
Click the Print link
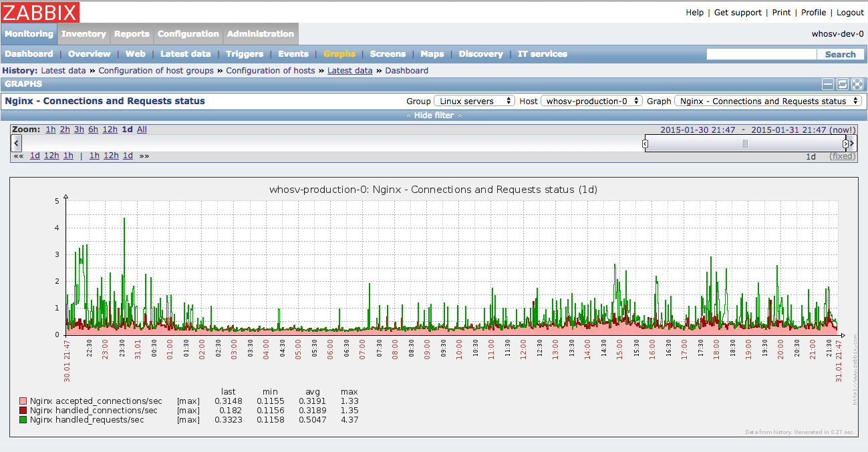pos(782,13)
